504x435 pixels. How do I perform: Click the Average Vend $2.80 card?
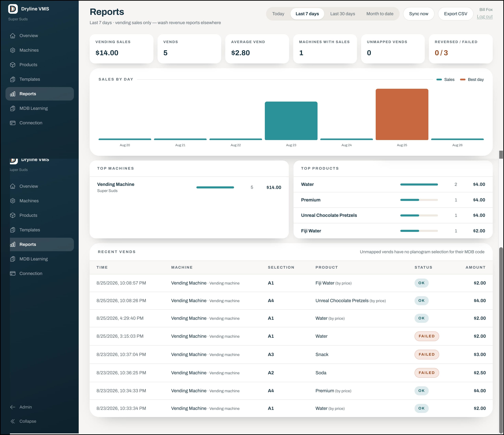pyautogui.click(x=257, y=49)
